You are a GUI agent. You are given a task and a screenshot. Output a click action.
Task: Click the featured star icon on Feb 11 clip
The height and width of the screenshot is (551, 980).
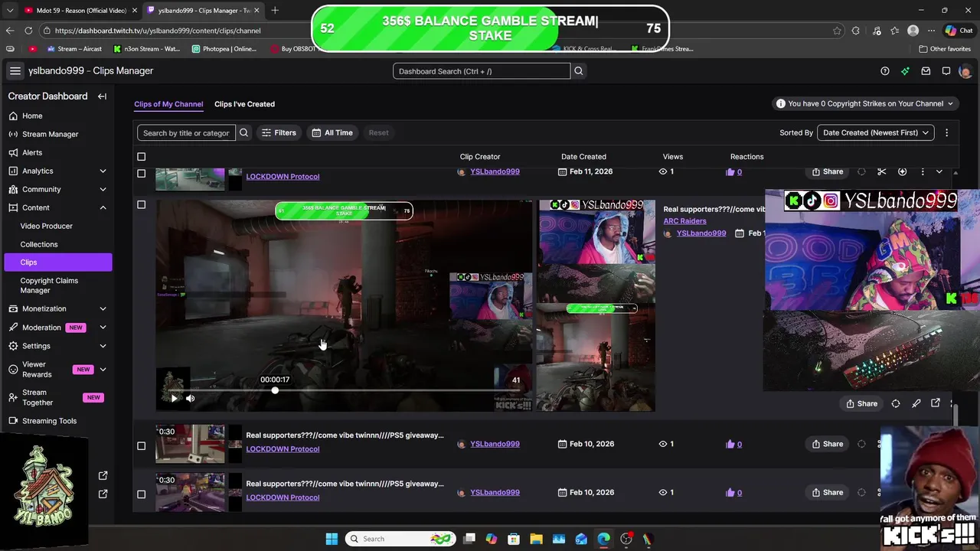[902, 171]
